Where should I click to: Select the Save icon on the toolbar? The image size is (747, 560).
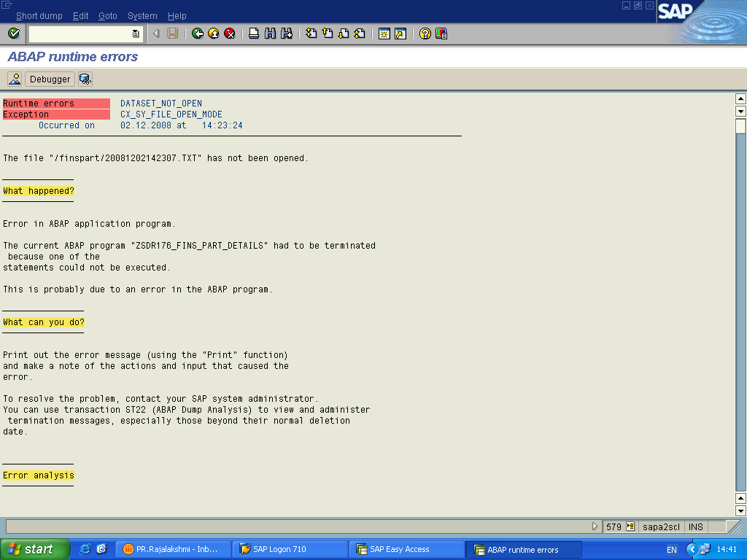tap(171, 33)
